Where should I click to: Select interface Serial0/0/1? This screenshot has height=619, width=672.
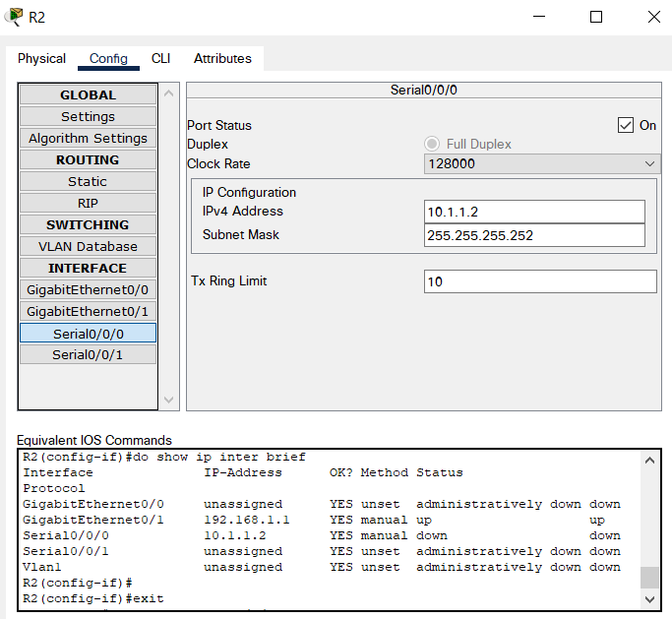point(88,355)
